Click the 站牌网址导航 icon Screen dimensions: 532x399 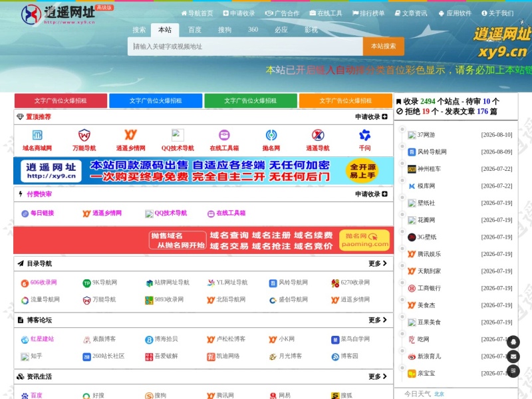pyautogui.click(x=149, y=283)
